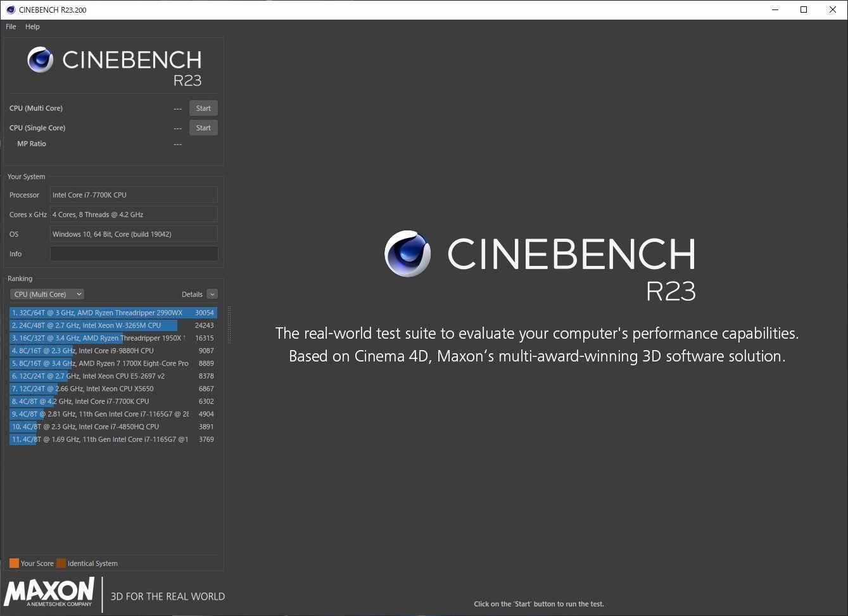Screen dimensions: 848x616
Task: Click the large Cinebench sphere logo in center
Action: tap(408, 254)
